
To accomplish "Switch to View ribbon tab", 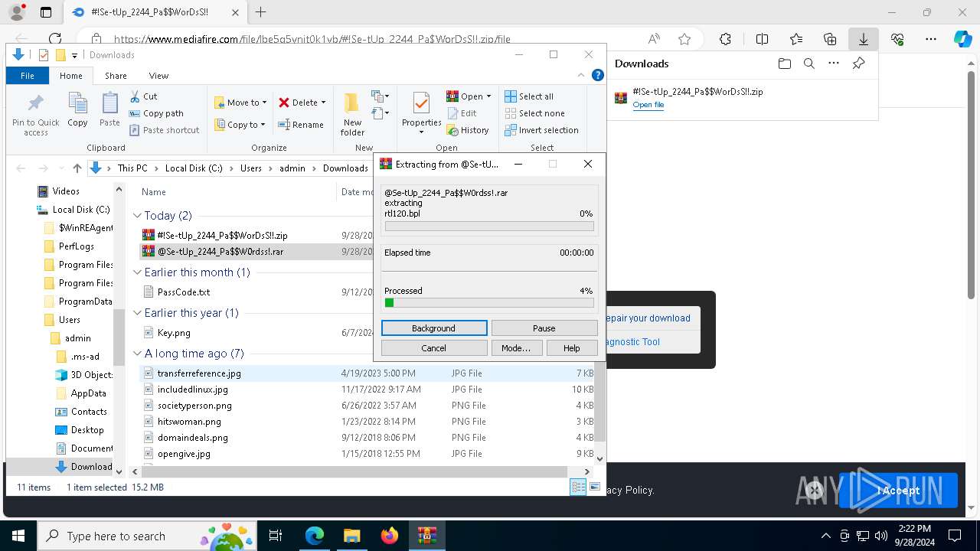I will [x=158, y=76].
